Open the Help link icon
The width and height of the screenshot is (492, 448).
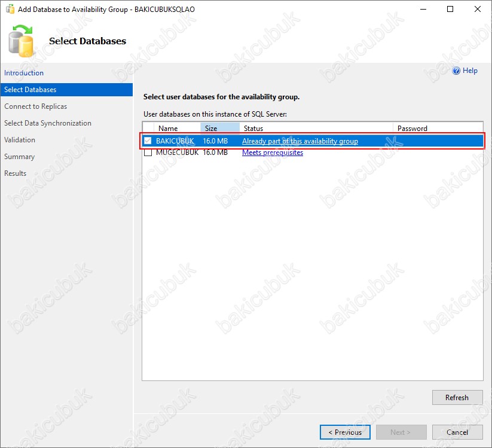(x=456, y=71)
